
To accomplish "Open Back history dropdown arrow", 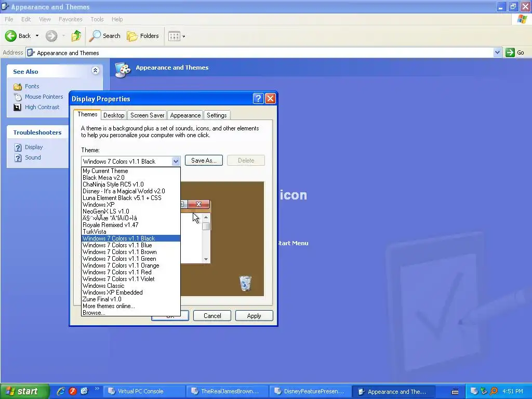I will (x=37, y=36).
